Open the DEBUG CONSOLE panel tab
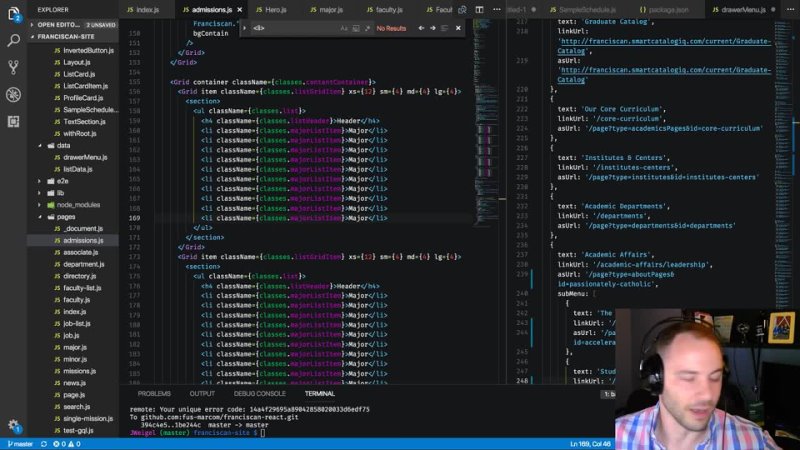 click(x=260, y=394)
